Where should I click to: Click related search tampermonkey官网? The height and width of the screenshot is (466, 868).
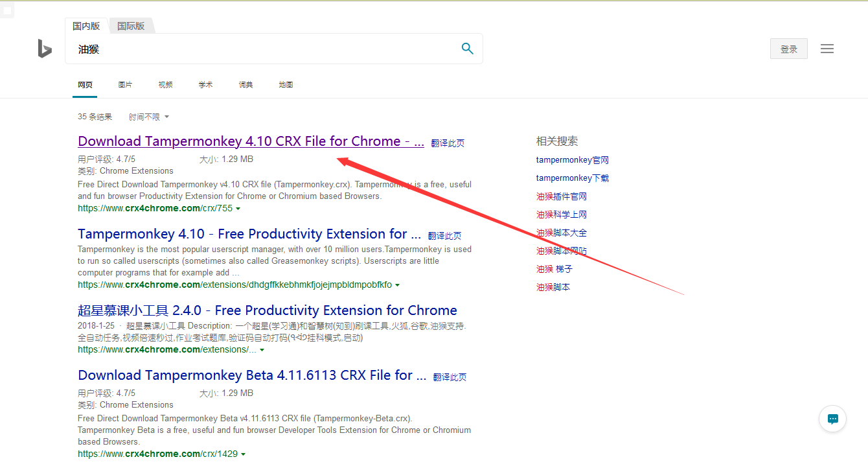coord(573,160)
